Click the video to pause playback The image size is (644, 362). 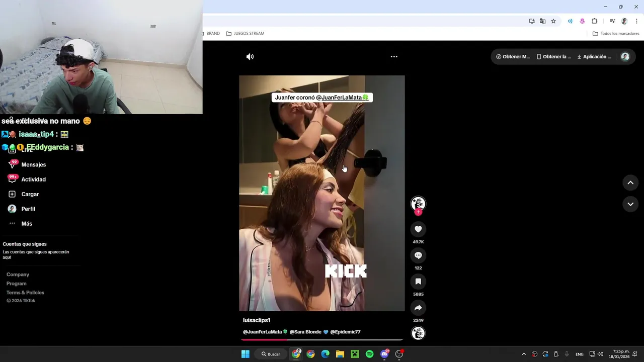click(x=322, y=194)
